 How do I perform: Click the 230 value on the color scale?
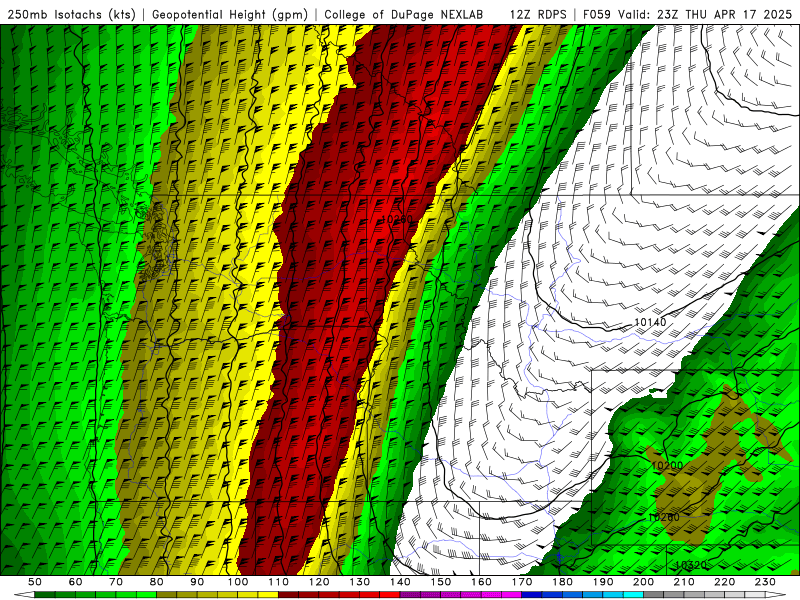coord(766,582)
